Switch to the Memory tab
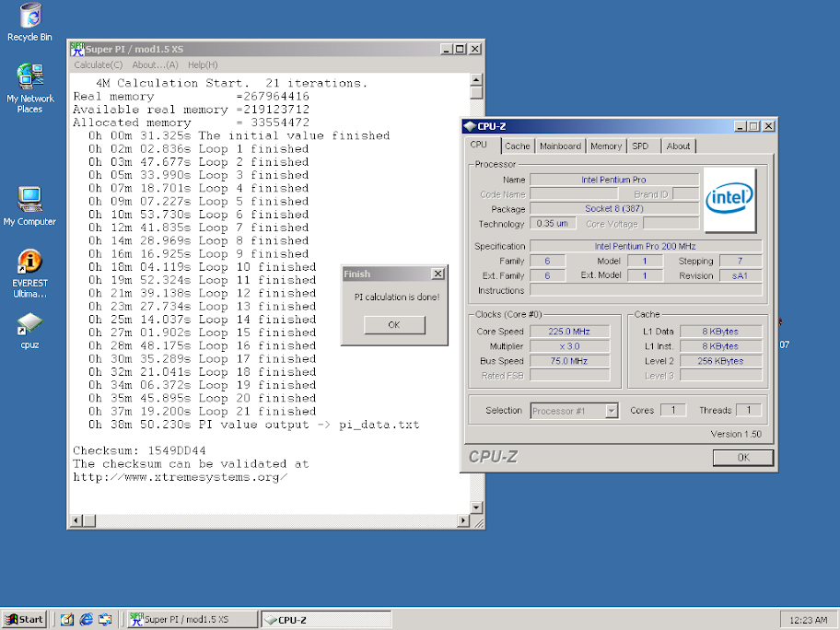This screenshot has width=840, height=630. pyautogui.click(x=606, y=146)
